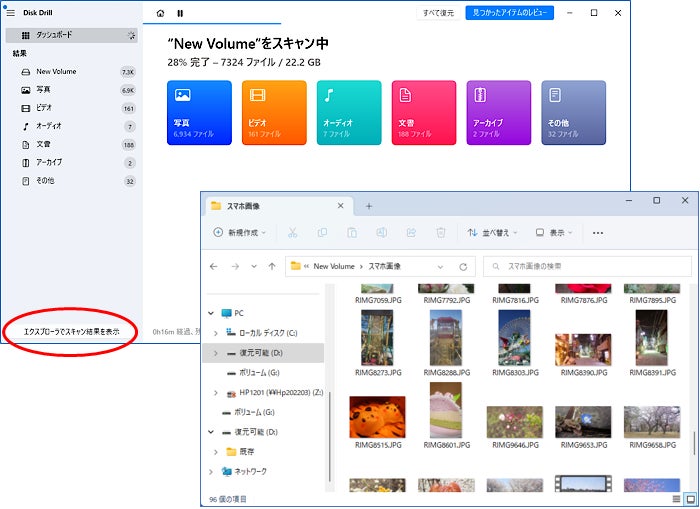Screen dimensions: 700x509
Task: Open the Explorer more options ellipsis
Action: [598, 233]
